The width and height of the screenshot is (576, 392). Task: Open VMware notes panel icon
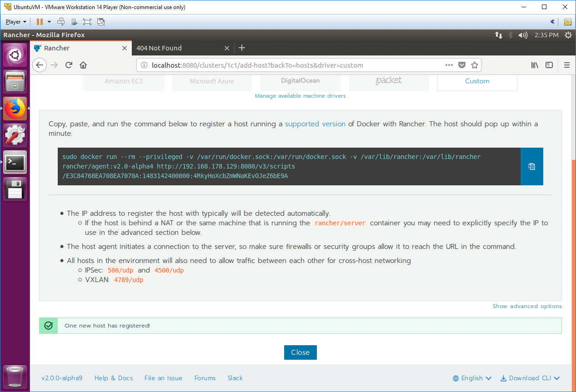point(567,21)
